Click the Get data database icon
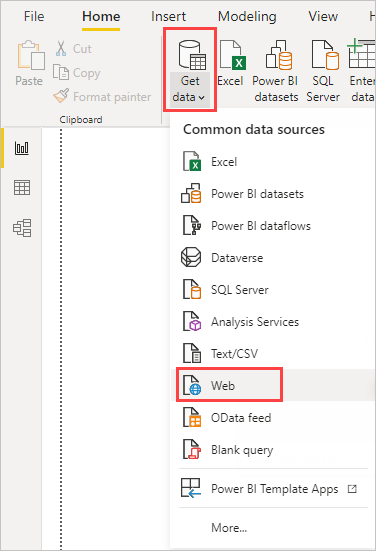Screen dimensions: 376x551 tap(192, 54)
